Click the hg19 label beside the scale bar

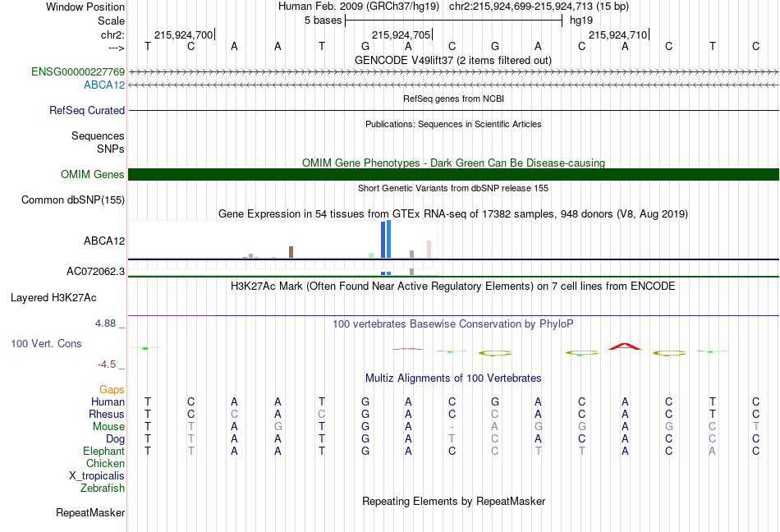click(581, 21)
